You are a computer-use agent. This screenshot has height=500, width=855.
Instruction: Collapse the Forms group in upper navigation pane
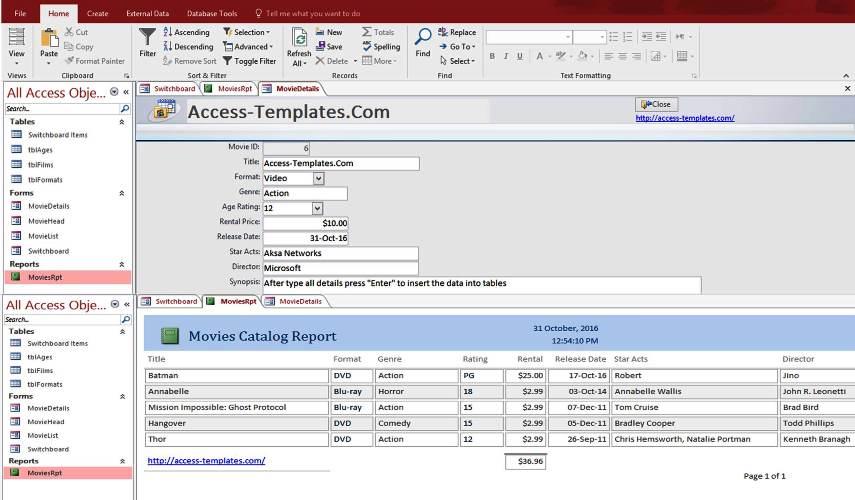coord(122,193)
